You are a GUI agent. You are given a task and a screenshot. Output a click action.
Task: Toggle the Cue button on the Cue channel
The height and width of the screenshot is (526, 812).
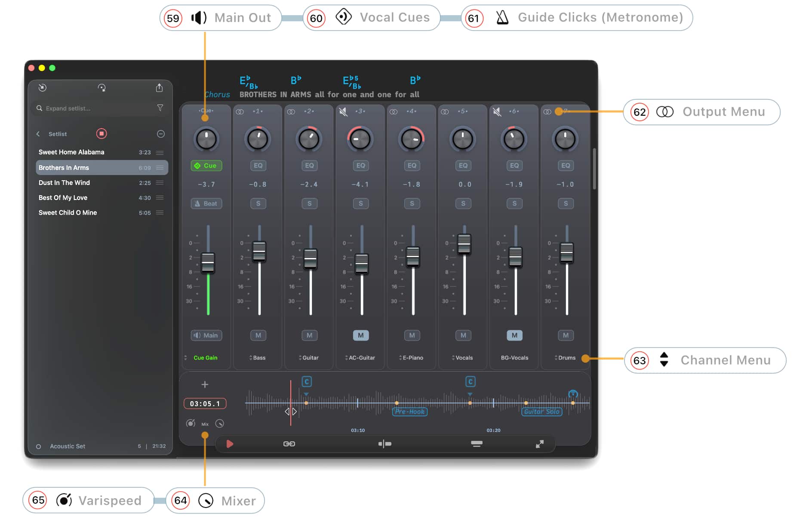click(x=206, y=166)
